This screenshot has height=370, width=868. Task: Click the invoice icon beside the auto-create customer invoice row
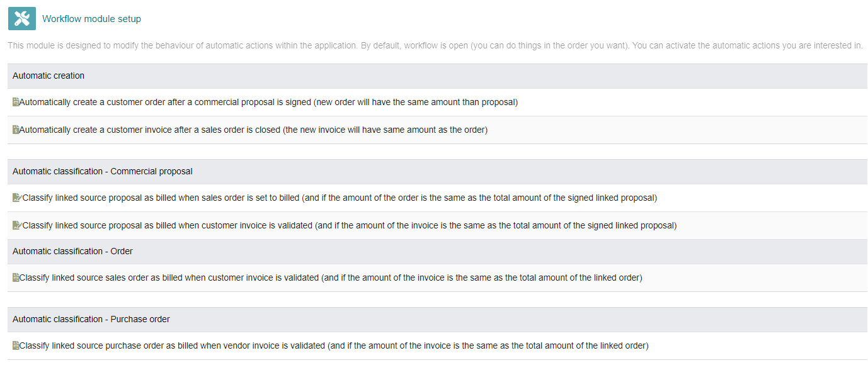[x=16, y=130]
